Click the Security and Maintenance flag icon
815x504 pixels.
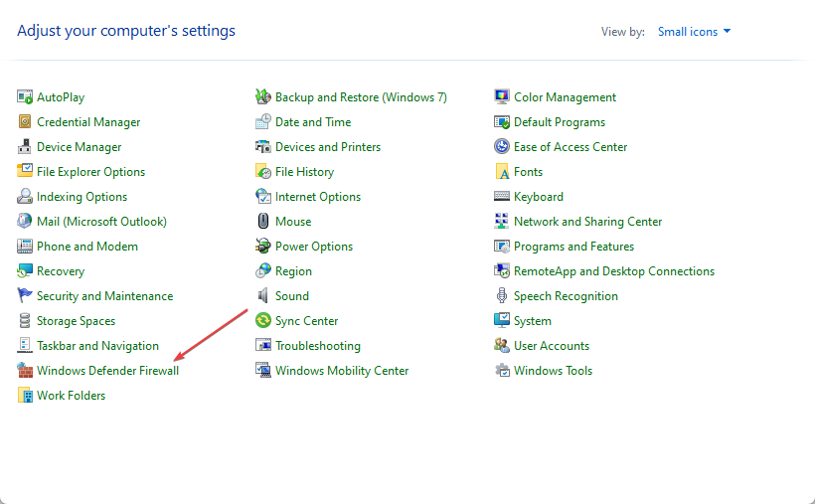tap(25, 295)
